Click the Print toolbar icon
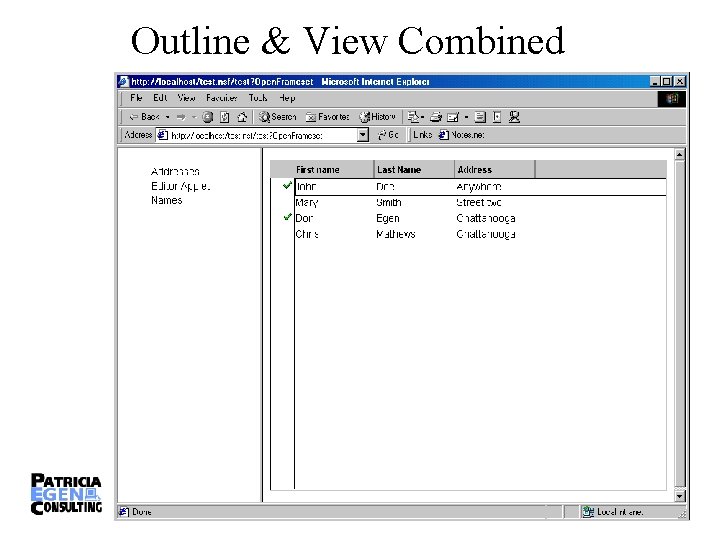 (436, 117)
